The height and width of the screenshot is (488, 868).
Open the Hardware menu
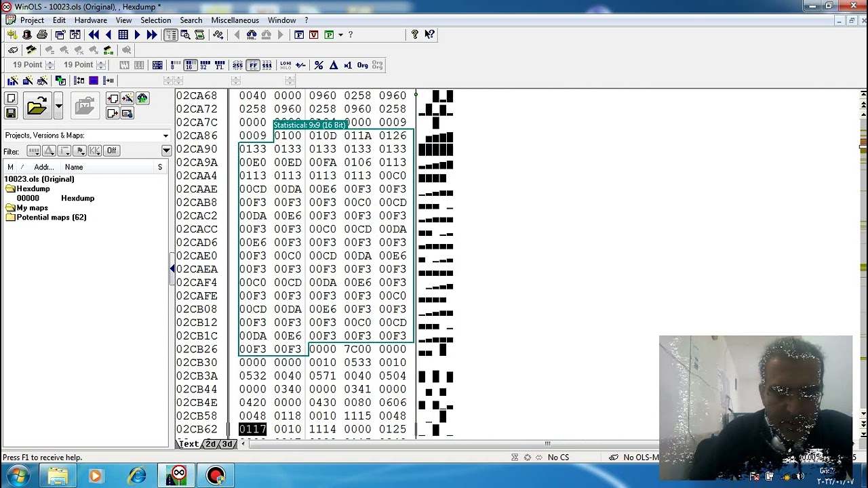[90, 20]
